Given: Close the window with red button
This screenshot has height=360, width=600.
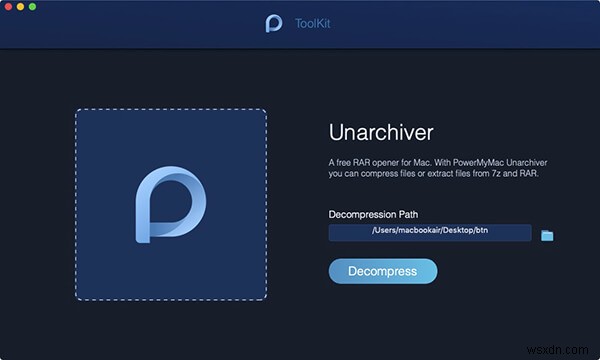Looking at the screenshot, I should point(8,7).
